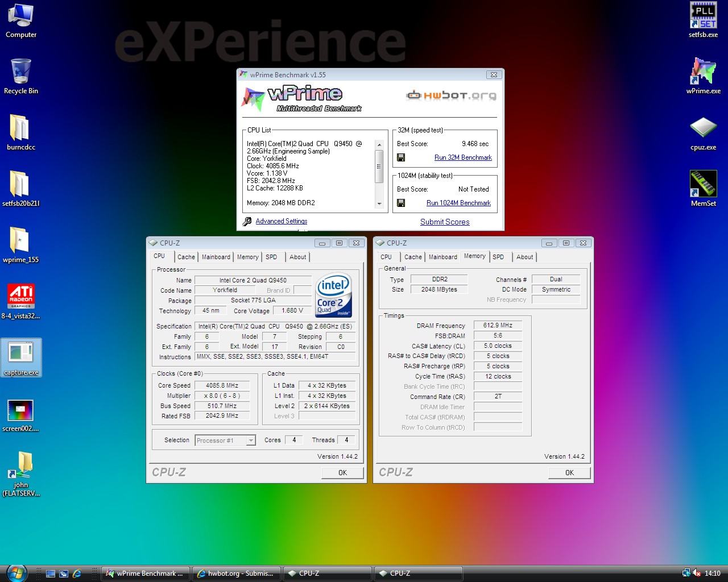This screenshot has height=582, width=728.
Task: Click the DRAM Frequency 612.9 MHz field
Action: [x=498, y=326]
